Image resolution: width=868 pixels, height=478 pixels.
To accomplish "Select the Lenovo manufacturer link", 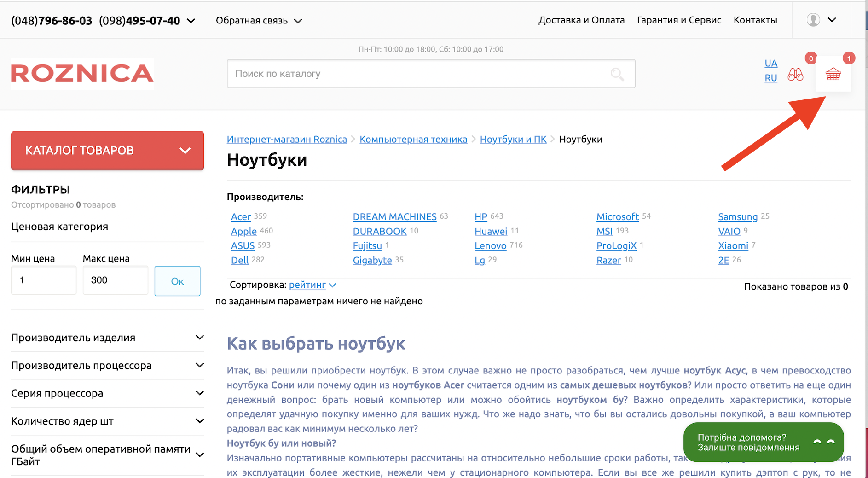I will pyautogui.click(x=490, y=246).
